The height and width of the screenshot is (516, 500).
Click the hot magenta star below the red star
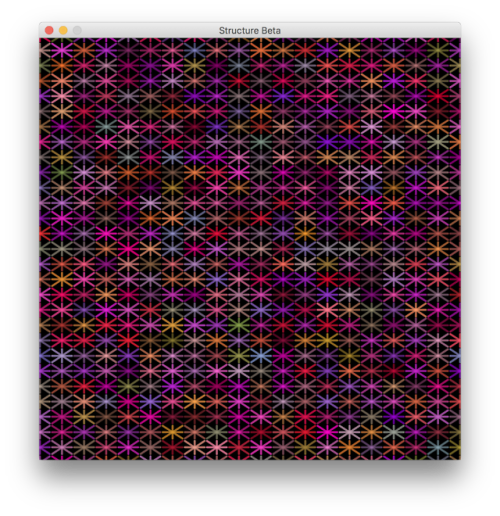(394, 111)
